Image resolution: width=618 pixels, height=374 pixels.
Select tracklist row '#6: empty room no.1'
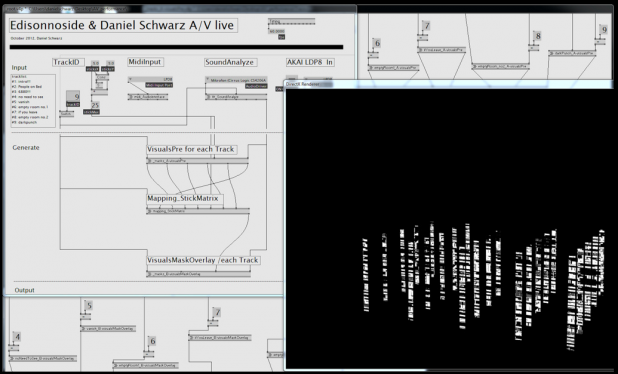[30, 107]
